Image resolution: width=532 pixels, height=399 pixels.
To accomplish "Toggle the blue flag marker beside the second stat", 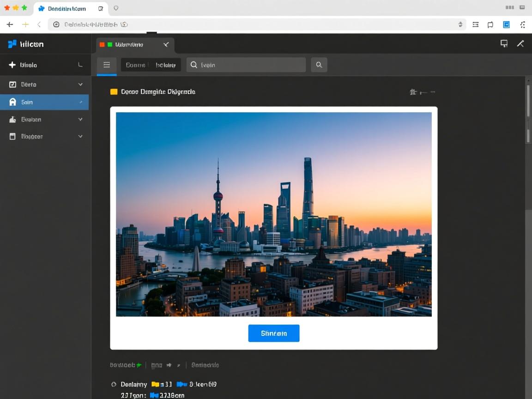I will (x=181, y=384).
